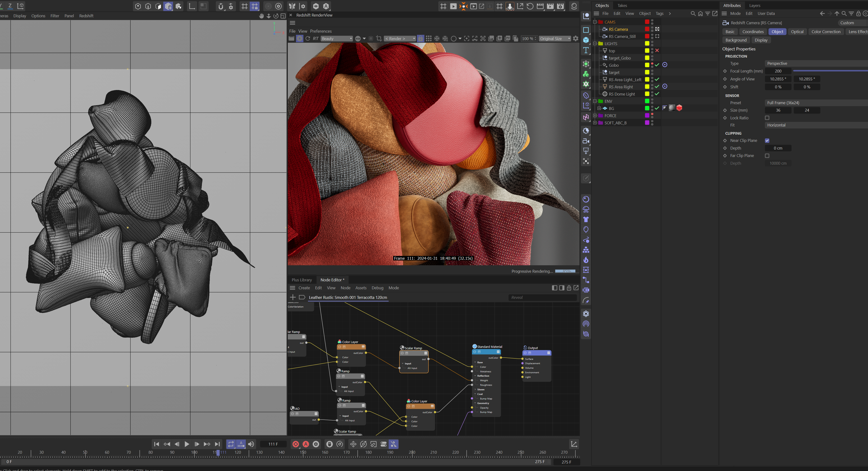Viewport: 868px width, 471px height.
Task: Toggle autokeying button in timeline
Action: [306, 444]
